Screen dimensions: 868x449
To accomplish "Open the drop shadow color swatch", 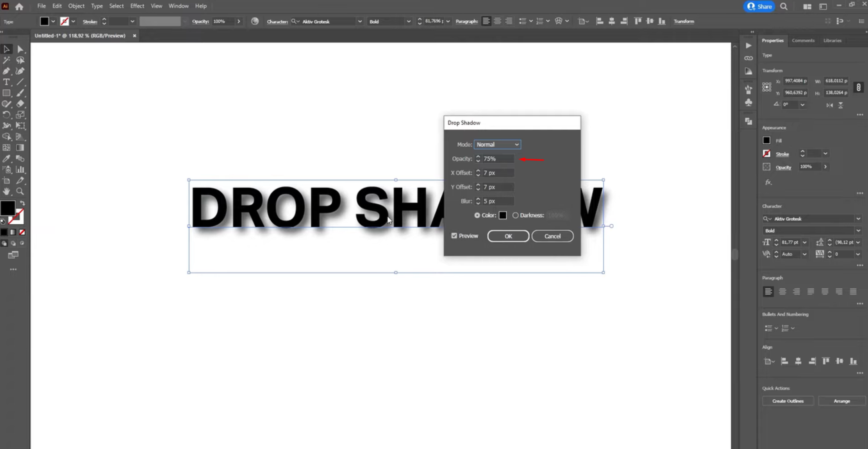I will pos(503,215).
